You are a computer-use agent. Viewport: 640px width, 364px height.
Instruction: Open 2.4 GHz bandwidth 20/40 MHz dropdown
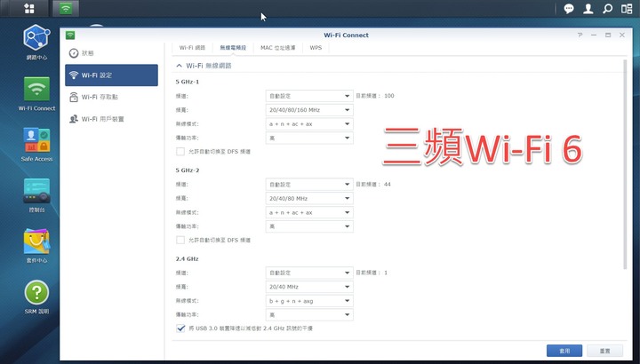(x=309, y=287)
